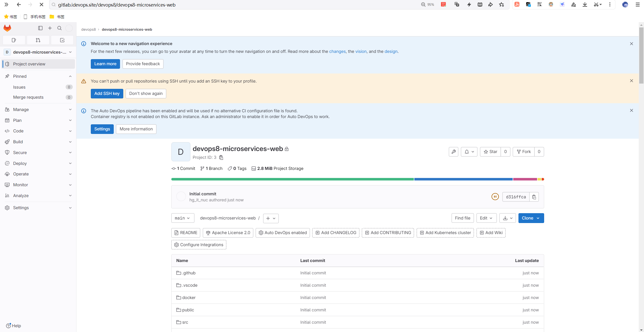Screen dimensions: 644x332
Task: Open the main branch selector
Action: click(x=183, y=218)
